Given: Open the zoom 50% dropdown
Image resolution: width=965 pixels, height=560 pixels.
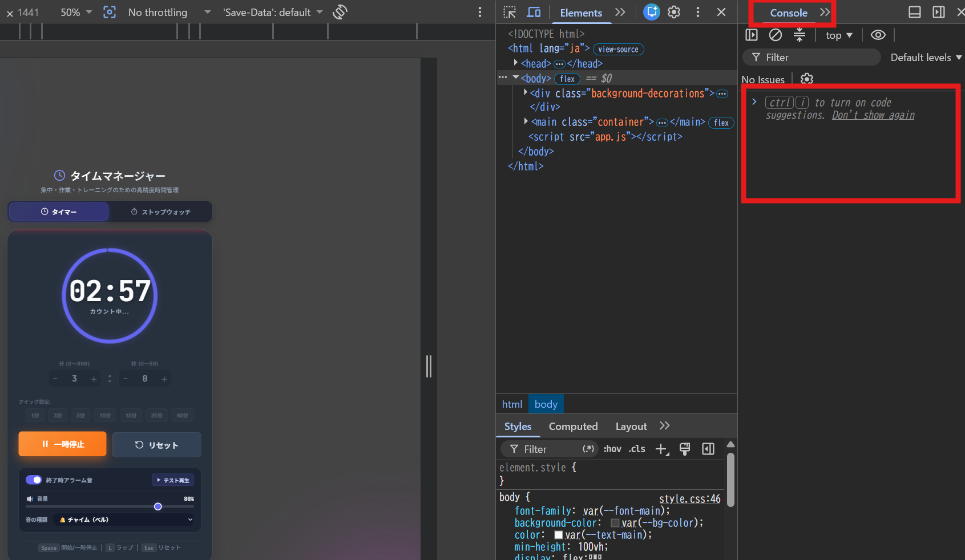Looking at the screenshot, I should (x=76, y=12).
